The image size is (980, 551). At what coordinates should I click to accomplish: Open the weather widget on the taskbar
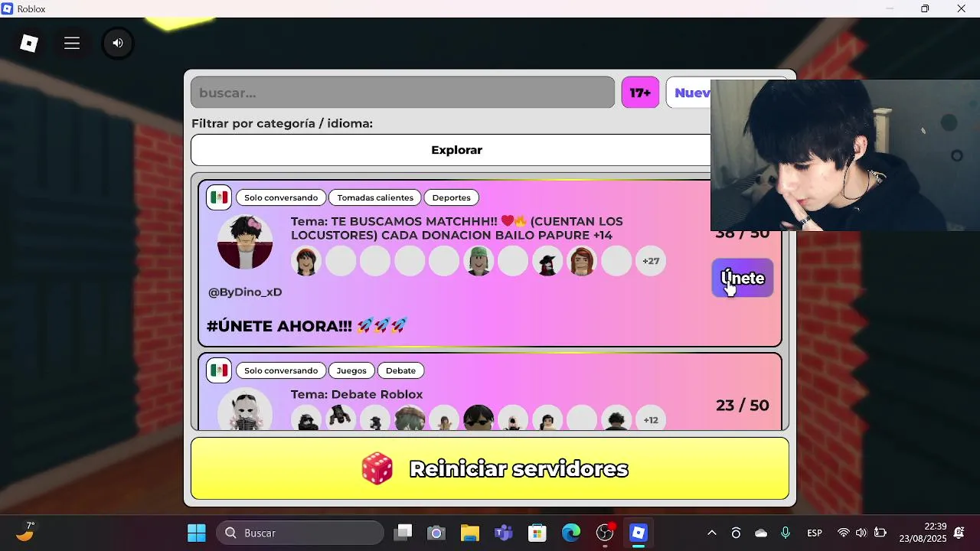[x=25, y=532]
